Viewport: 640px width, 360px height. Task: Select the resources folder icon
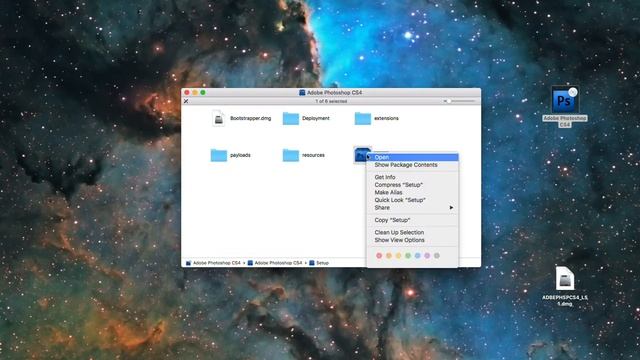tap(291, 155)
